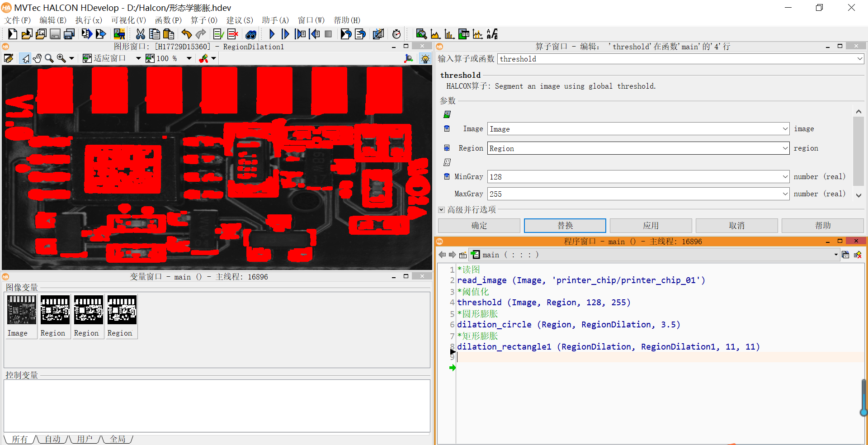Open the MinGray value dropdown

click(785, 177)
